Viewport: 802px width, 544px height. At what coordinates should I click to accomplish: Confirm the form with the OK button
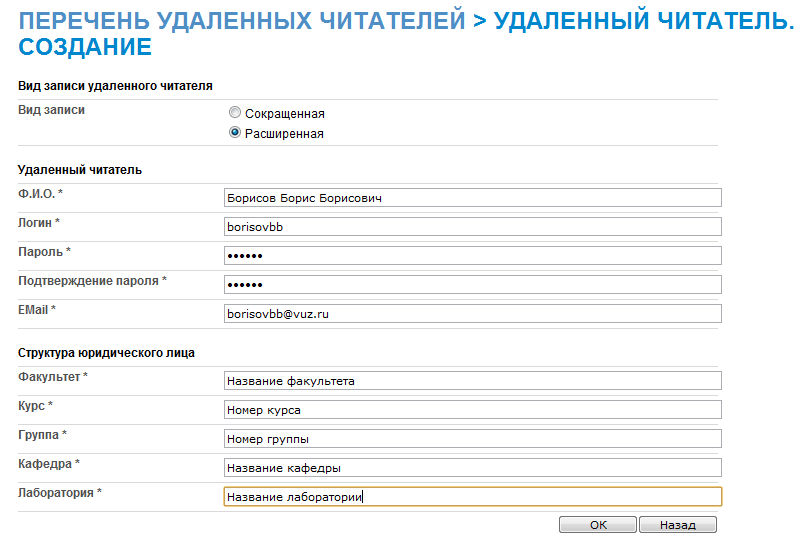coord(597,525)
